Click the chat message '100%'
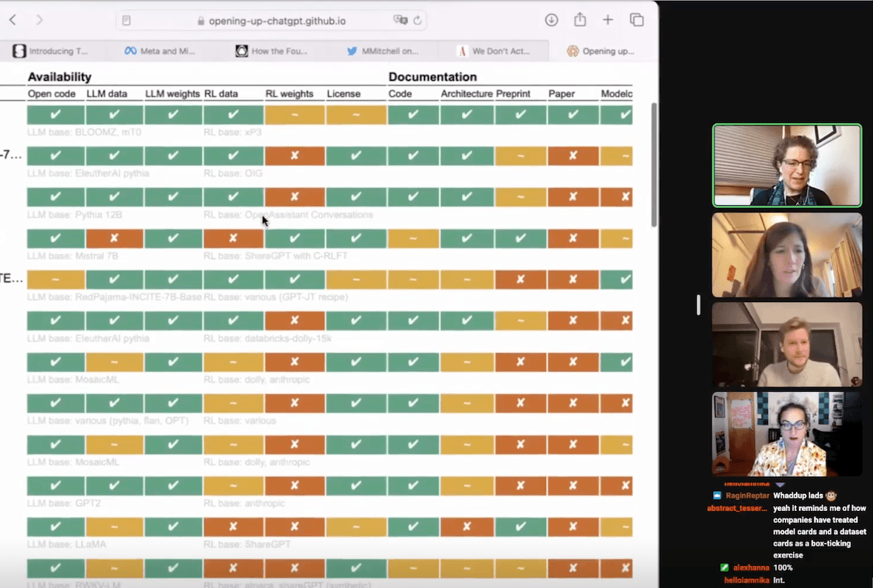 782,567
